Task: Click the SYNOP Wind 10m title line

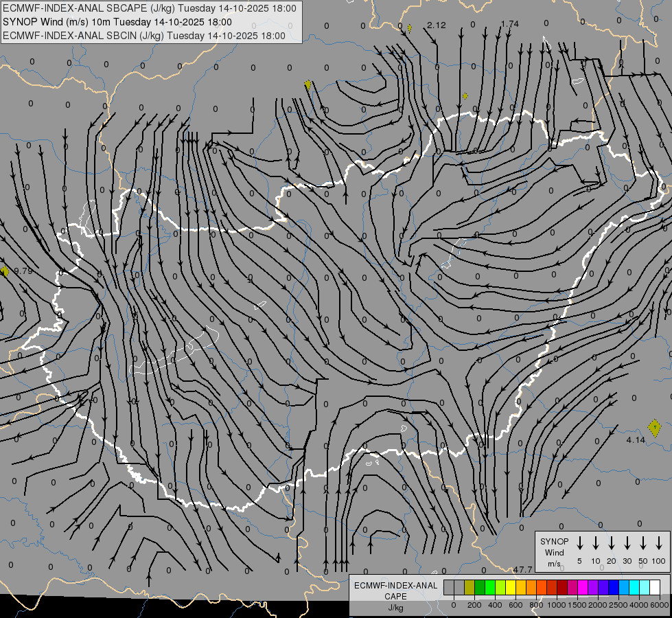Action: click(117, 22)
